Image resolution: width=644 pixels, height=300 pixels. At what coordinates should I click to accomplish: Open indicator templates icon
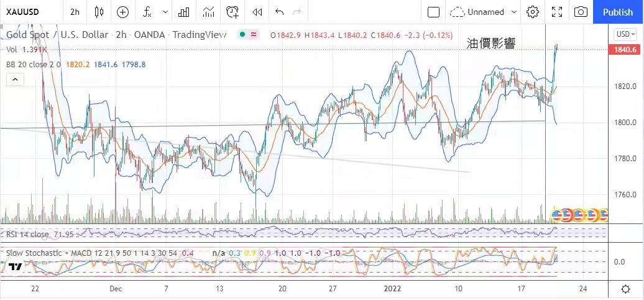point(208,12)
